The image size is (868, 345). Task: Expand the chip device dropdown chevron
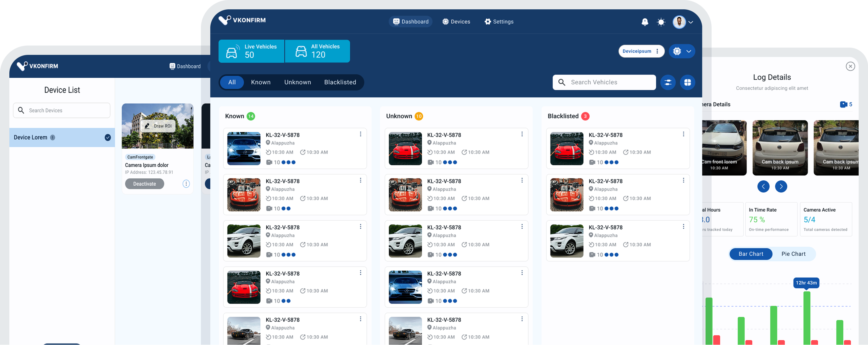point(689,51)
